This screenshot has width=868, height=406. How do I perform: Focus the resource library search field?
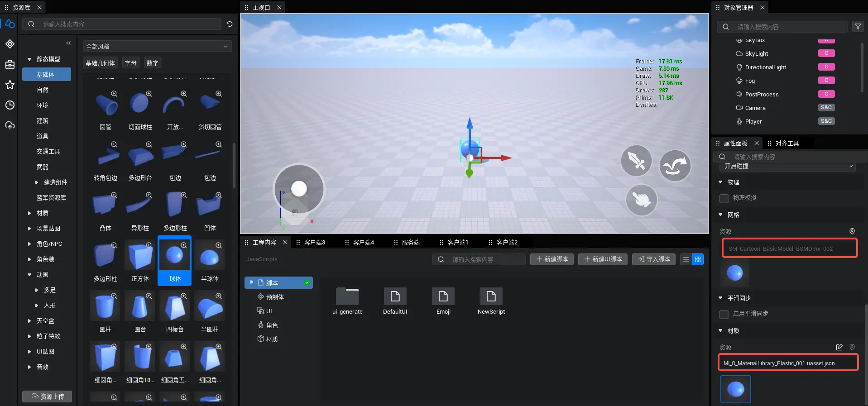click(x=122, y=24)
